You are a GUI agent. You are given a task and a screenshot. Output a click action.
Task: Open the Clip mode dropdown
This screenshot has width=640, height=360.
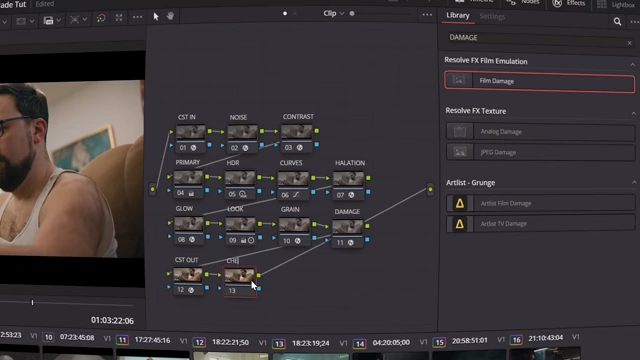click(x=333, y=13)
